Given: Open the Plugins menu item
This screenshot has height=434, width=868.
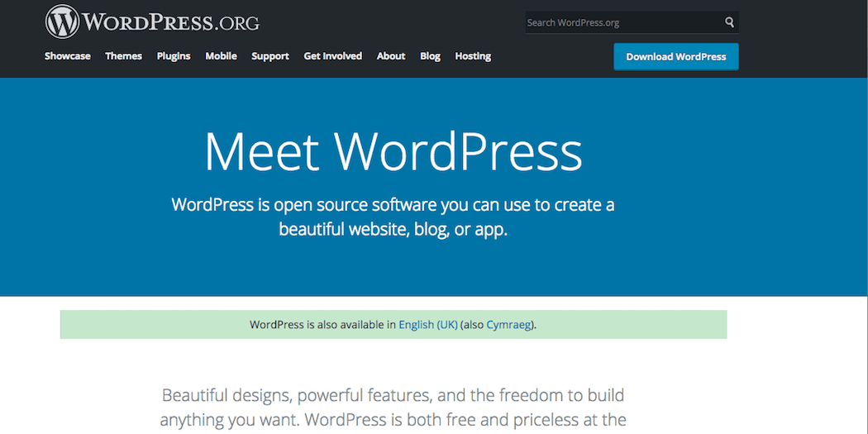Looking at the screenshot, I should coord(174,56).
